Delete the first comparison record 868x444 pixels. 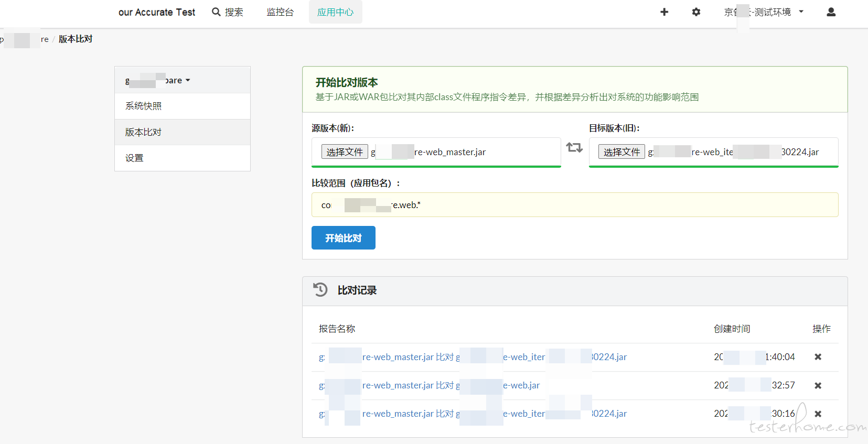[818, 357]
